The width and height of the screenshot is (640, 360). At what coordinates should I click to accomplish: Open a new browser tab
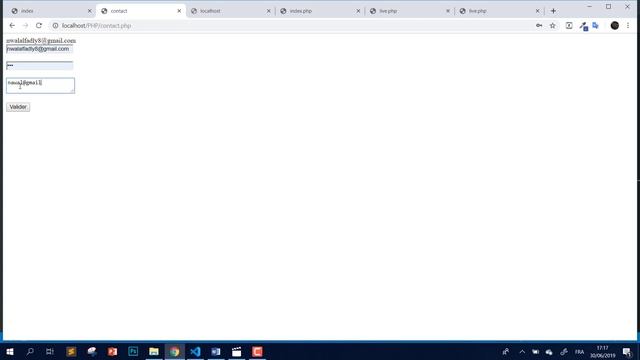pos(553,11)
